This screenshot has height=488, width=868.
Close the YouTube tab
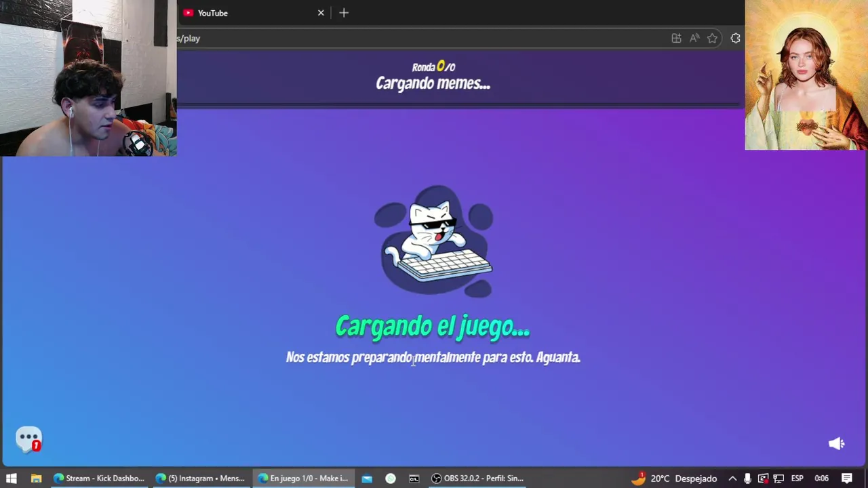point(321,13)
